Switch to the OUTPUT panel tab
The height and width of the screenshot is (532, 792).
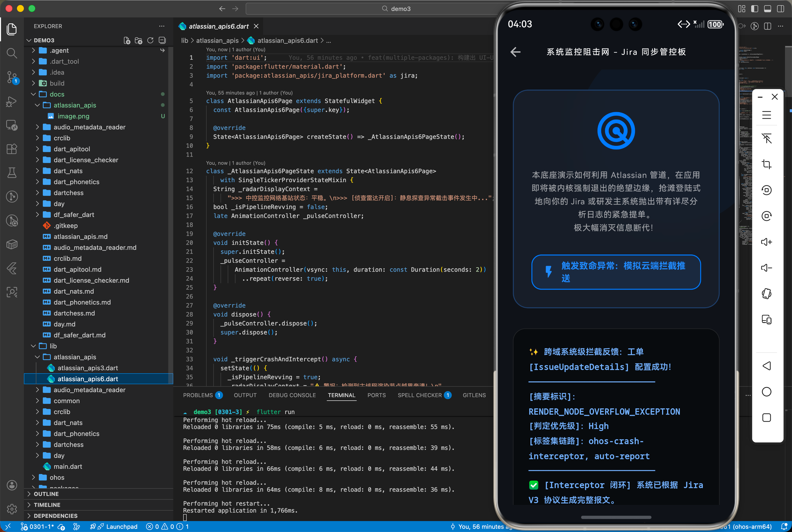[245, 395]
